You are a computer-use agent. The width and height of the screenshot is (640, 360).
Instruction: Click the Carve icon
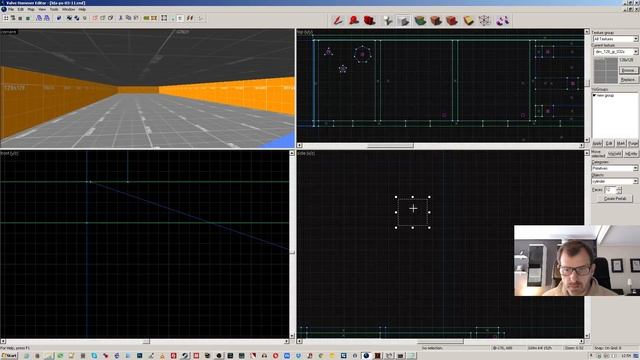[x=59, y=18]
